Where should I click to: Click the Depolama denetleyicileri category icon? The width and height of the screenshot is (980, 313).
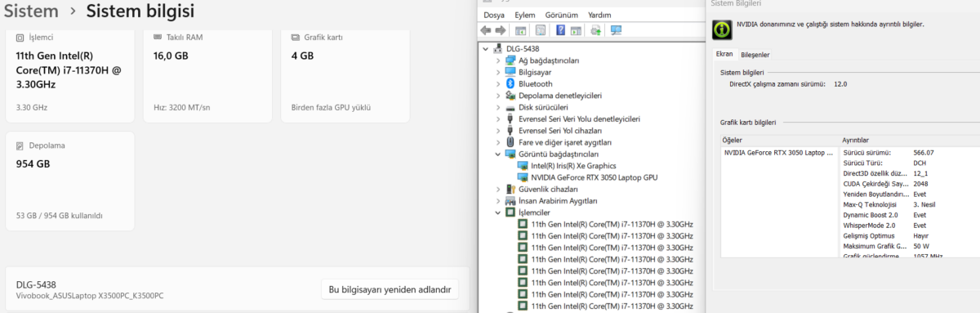point(510,96)
